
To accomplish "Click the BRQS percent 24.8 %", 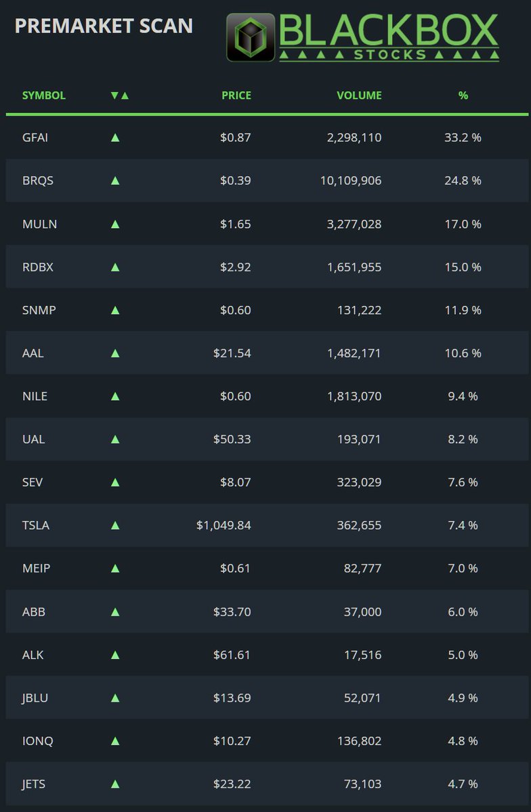I will click(x=463, y=181).
